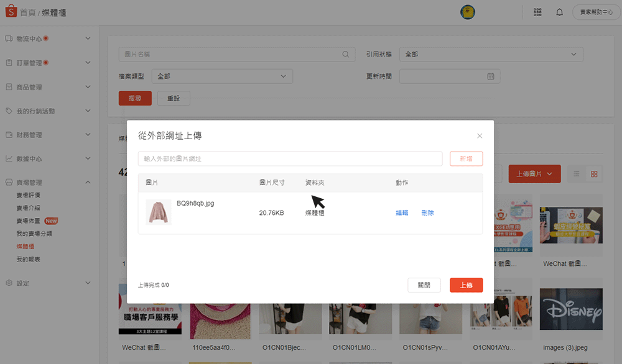Expand the 引用狀態 dropdown
Viewport: 622px width, 364px height.
[x=491, y=55]
